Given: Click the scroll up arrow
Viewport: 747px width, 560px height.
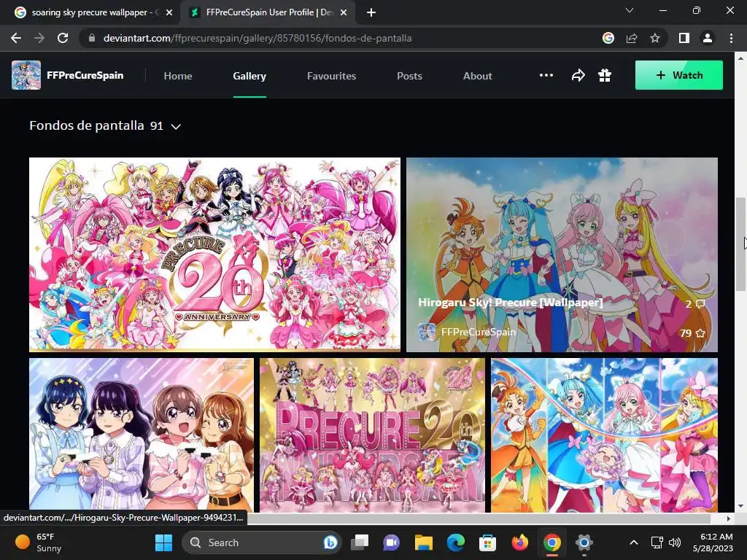Looking at the screenshot, I should point(741,58).
